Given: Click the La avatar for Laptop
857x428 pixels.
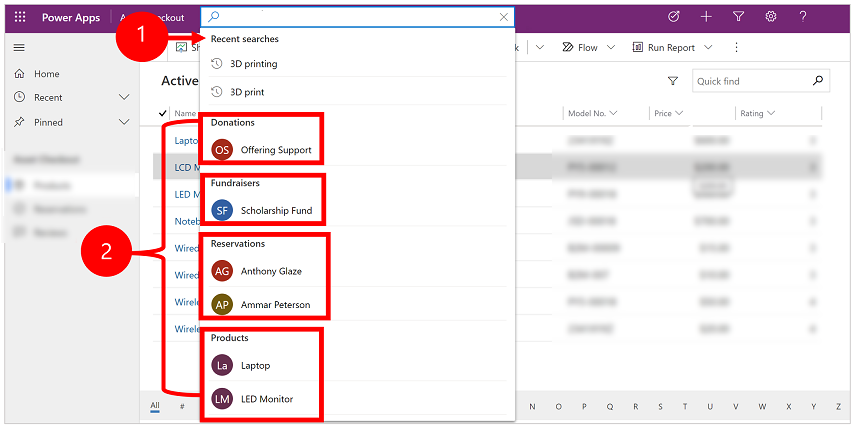Looking at the screenshot, I should point(222,365).
